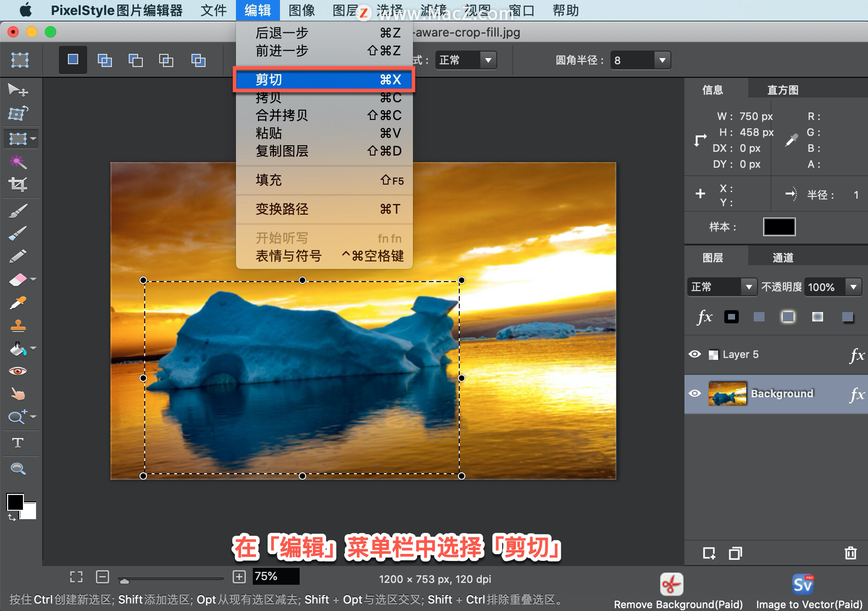Open the opacity dropdown in layers panel
This screenshot has height=611, width=868.
(x=854, y=287)
